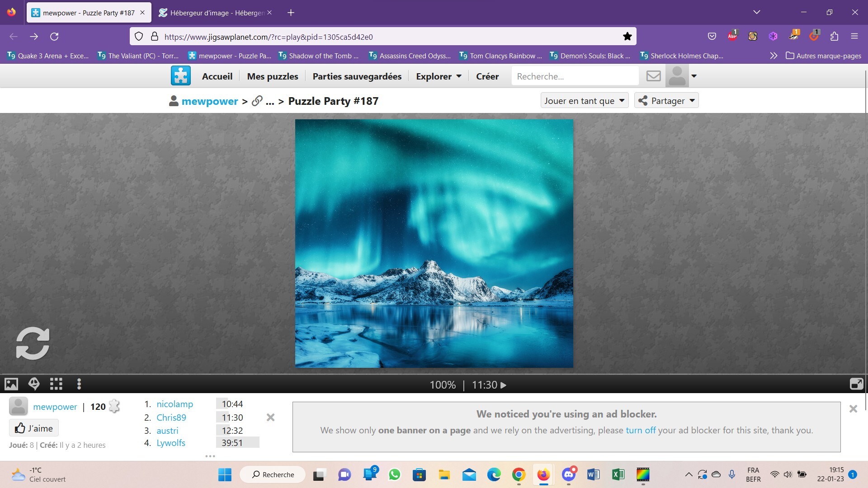Open nicolamp's profile link in leaderboard
Viewport: 868px width, 488px height.
175,404
